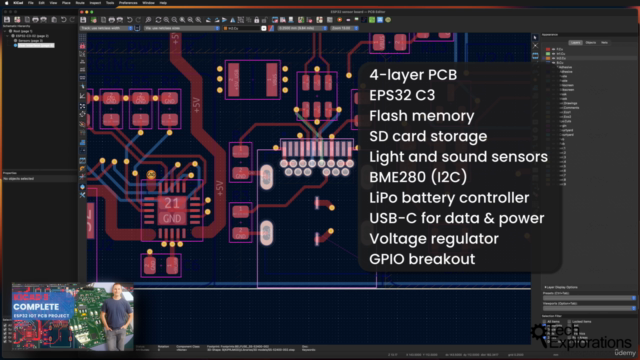Open the Preferences menu
640x360 pixels.
128,3
